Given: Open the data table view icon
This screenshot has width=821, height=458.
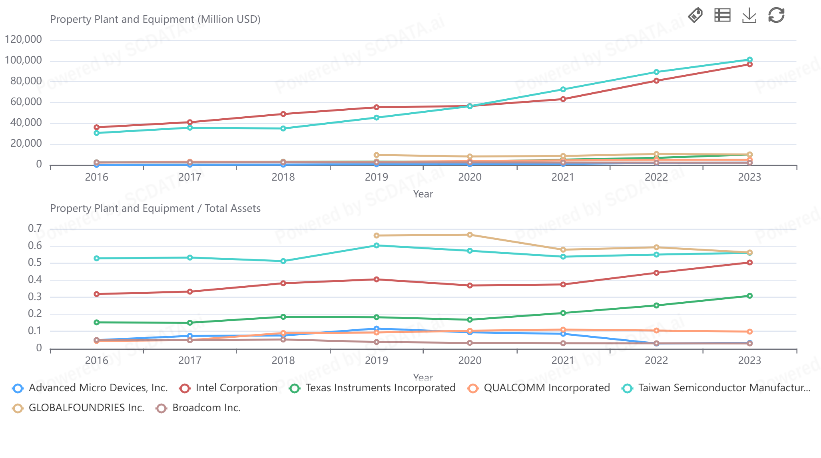Looking at the screenshot, I should point(723,14).
